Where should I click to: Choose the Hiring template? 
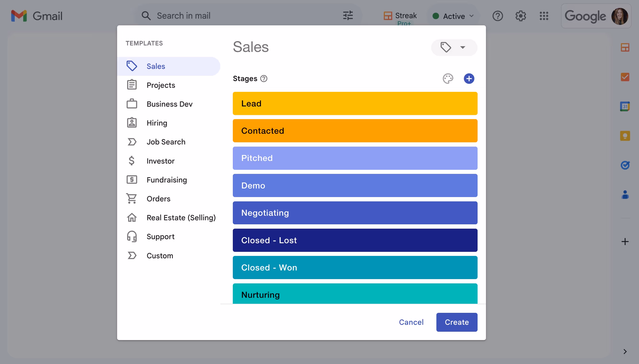[157, 123]
